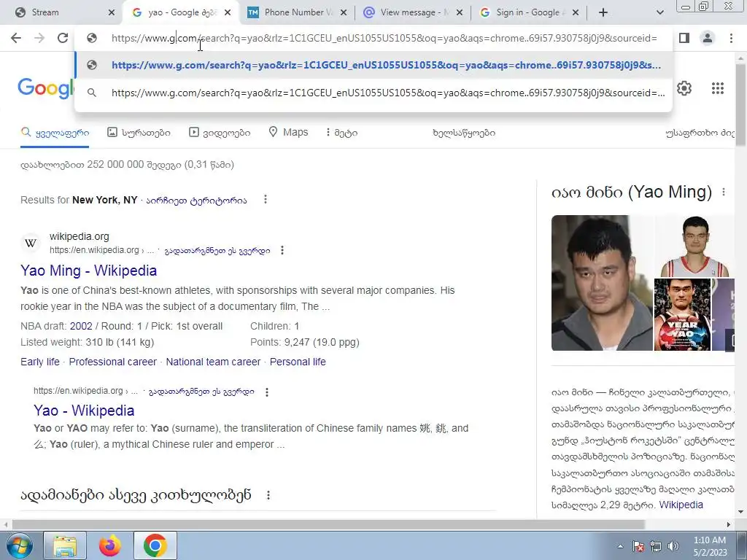Select the highlighted g.com URL suggestion
747x560 pixels.
tap(373, 65)
